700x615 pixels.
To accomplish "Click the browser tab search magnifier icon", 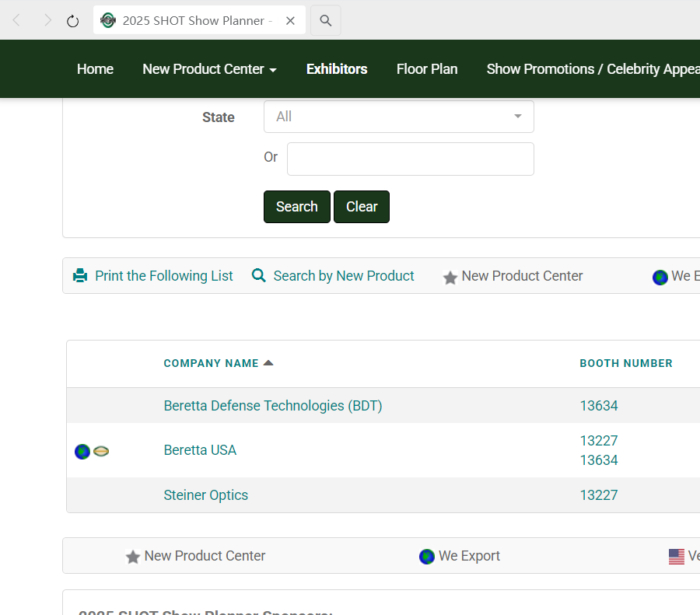I will pos(326,21).
